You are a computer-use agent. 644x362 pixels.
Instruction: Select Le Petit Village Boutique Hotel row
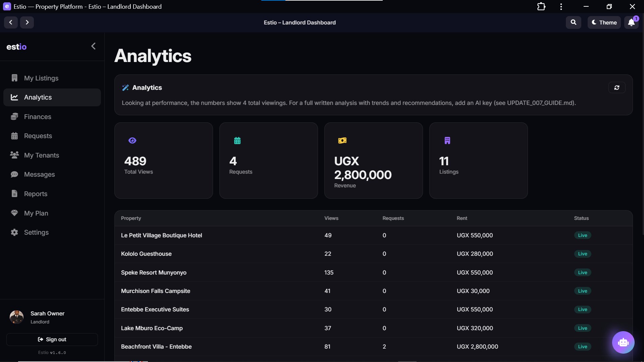pyautogui.click(x=373, y=235)
